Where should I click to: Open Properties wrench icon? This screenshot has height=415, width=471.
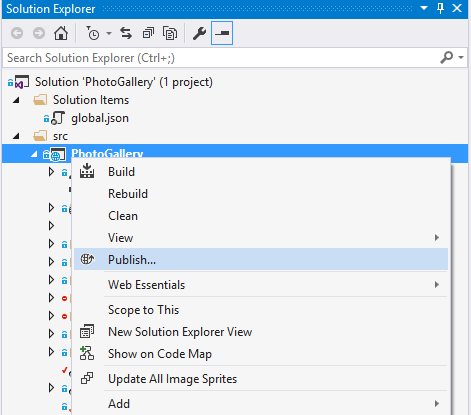pyautogui.click(x=199, y=33)
